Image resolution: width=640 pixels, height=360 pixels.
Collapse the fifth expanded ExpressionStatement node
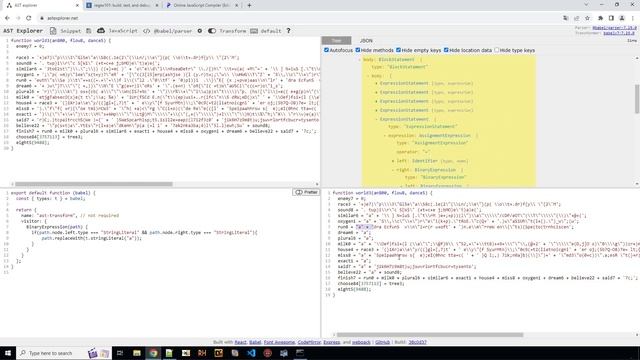[404, 119]
